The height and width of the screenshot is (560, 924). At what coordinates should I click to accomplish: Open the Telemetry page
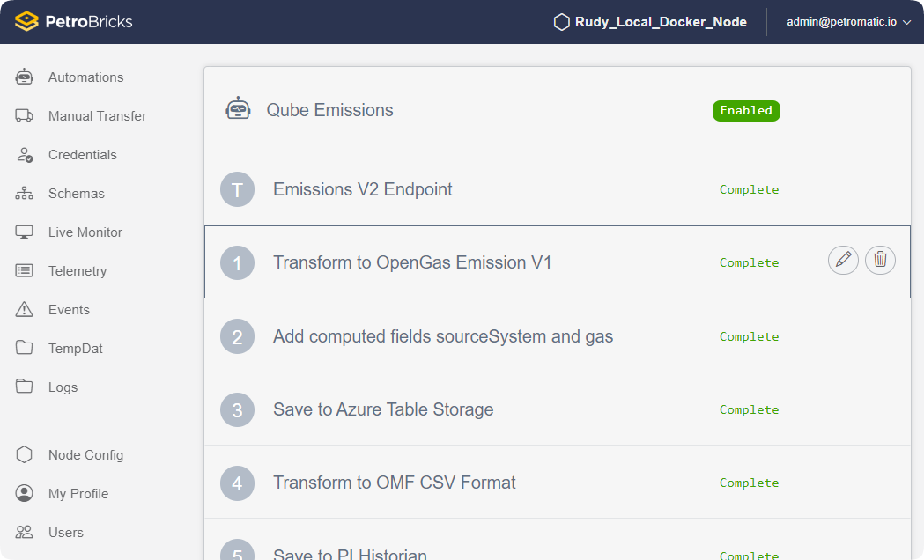tap(78, 271)
